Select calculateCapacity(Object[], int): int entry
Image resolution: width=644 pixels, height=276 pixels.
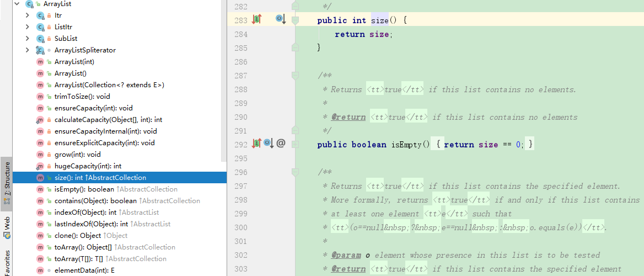pyautogui.click(x=108, y=120)
